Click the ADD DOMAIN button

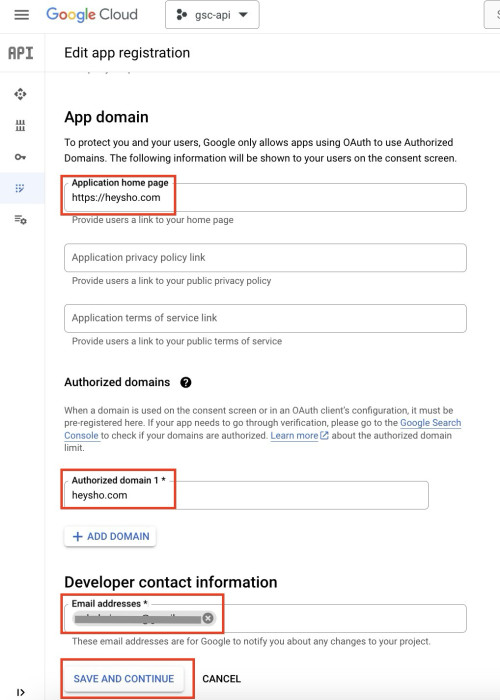[x=110, y=536]
